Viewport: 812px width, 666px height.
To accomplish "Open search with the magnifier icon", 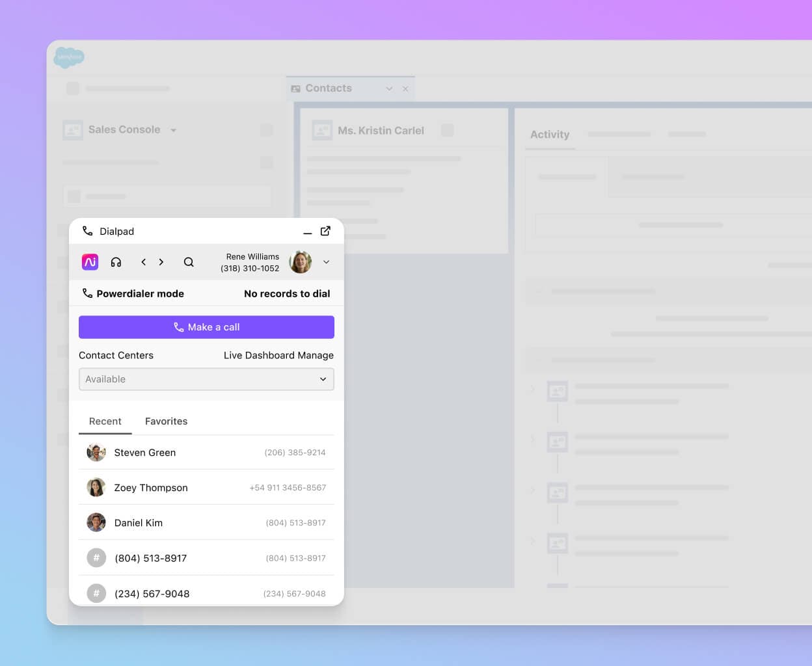I will click(x=189, y=262).
